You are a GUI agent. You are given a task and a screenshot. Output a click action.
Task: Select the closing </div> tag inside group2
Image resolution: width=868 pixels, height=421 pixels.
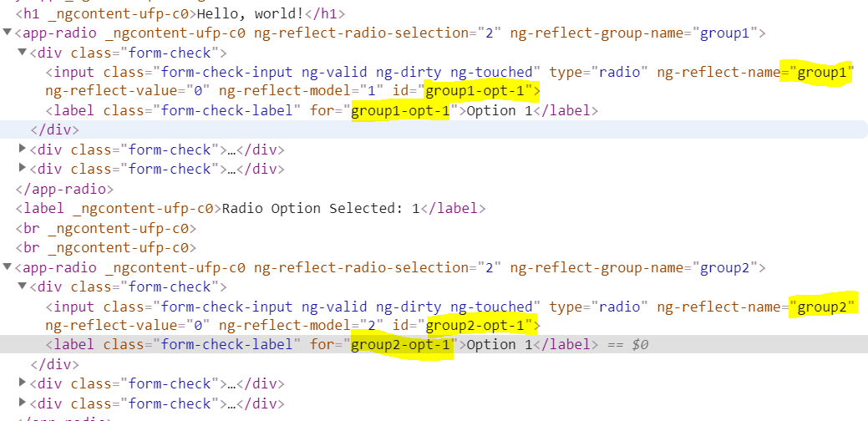55,364
